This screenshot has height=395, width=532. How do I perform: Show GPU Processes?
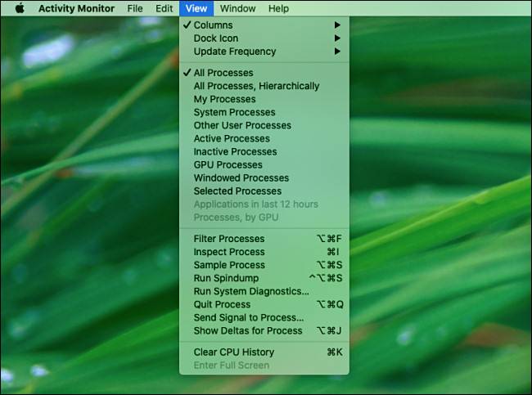pos(264,164)
